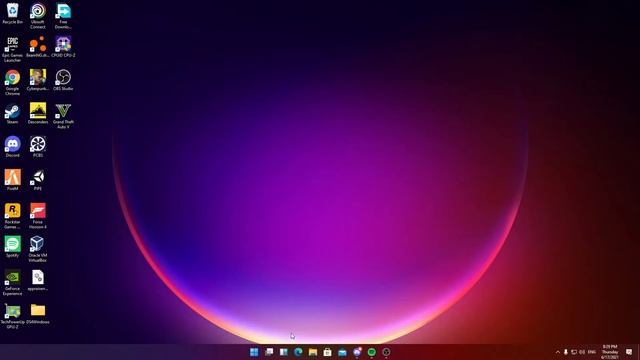Open TechPowerUp GPU-Z shortcut
The image size is (640, 360).
[13, 316]
